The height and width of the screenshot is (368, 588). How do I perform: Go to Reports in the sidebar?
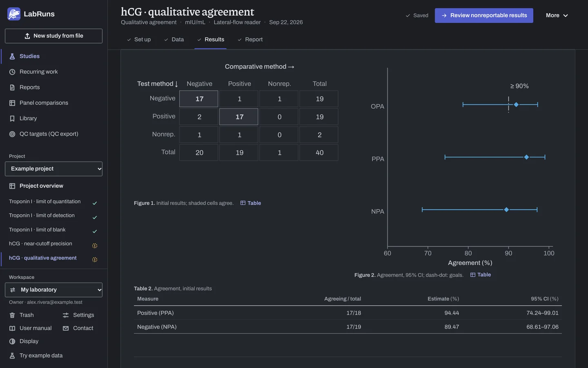click(29, 87)
